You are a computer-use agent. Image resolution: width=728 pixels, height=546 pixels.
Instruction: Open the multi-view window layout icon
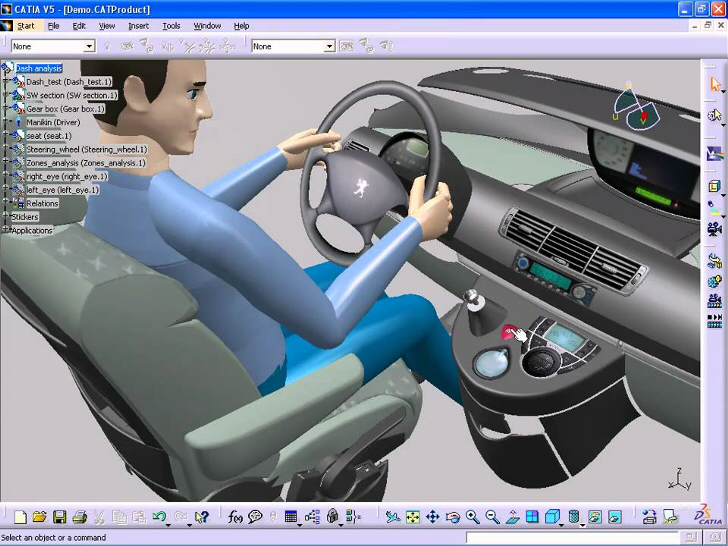point(532,516)
